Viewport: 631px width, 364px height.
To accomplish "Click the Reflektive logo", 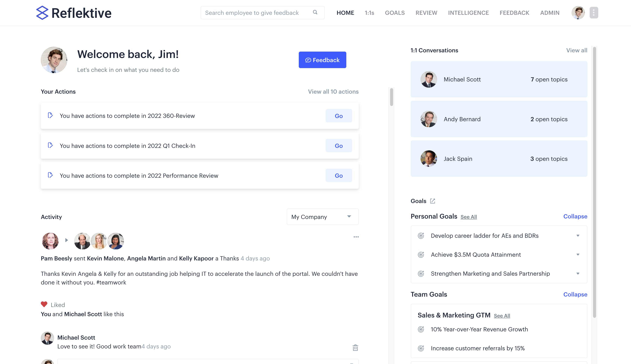I will [x=74, y=13].
